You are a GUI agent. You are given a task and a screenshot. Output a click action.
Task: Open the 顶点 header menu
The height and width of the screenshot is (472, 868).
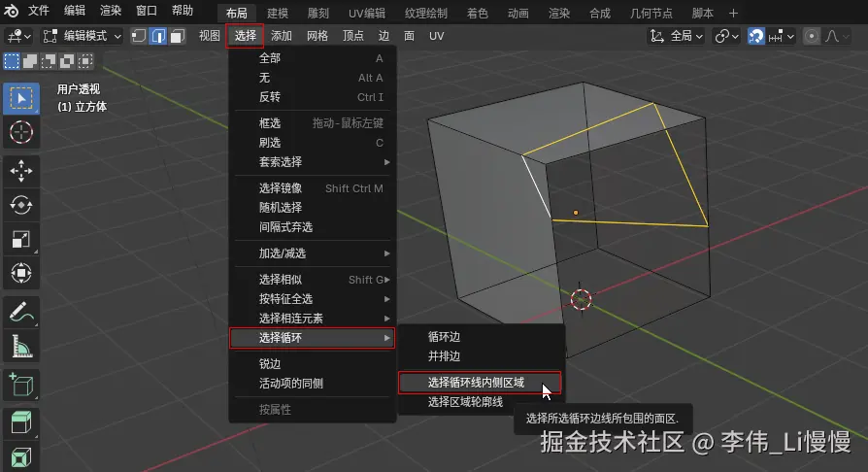coord(353,36)
